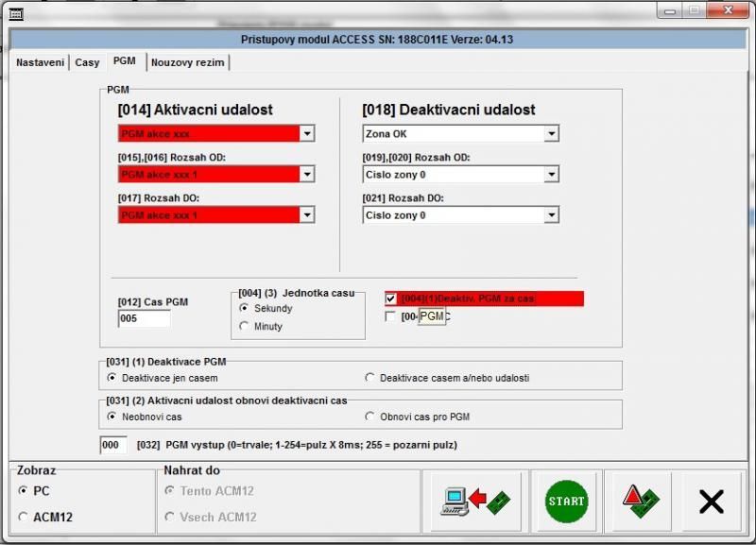
Task: Open the Nouzovy rezim tab
Action: (188, 62)
